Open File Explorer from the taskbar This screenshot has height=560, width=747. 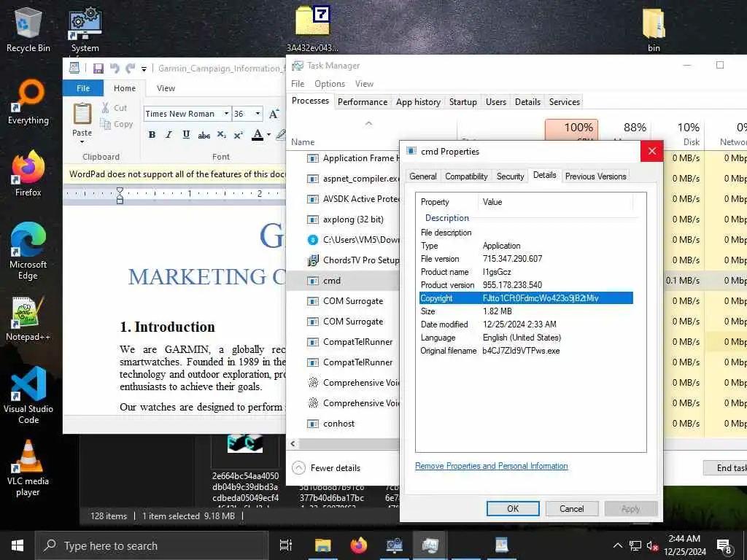click(322, 545)
